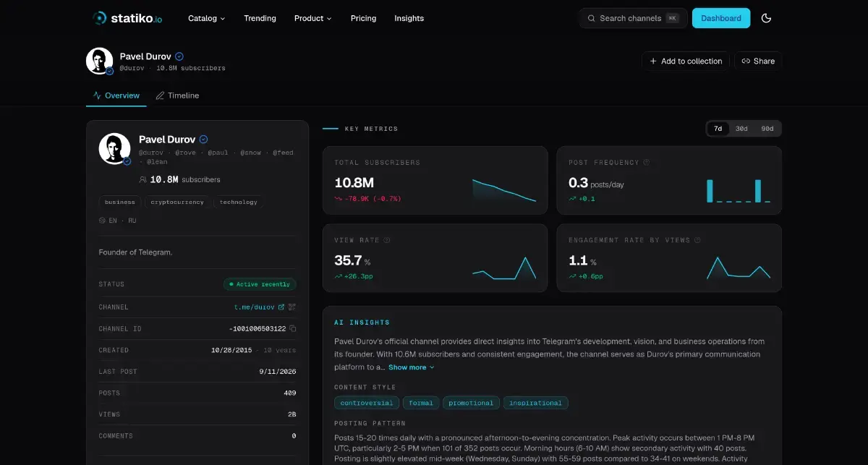Viewport: 868px width, 465px height.
Task: Select the Overview tab
Action: (116, 95)
